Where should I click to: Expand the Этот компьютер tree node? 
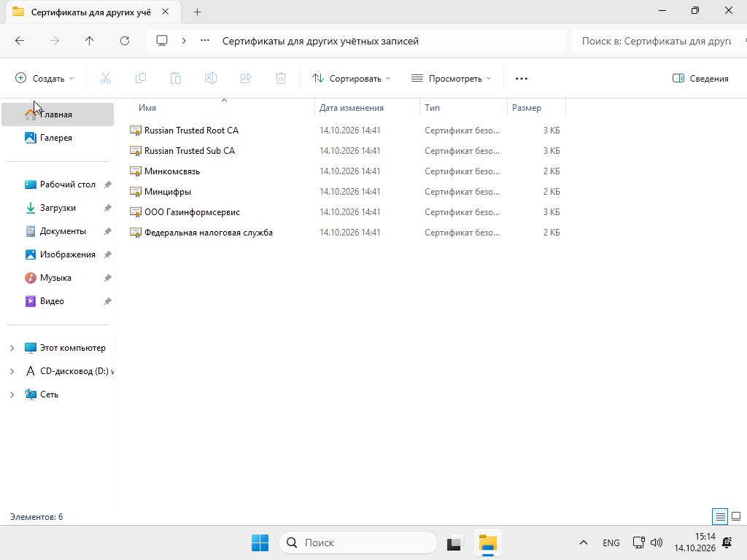point(12,348)
